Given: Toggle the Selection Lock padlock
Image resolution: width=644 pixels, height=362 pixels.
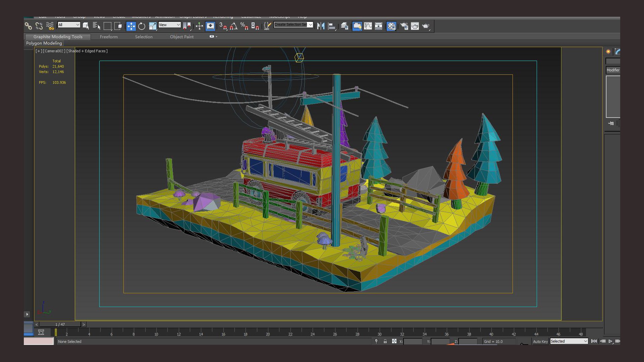Looking at the screenshot, I should tap(385, 341).
